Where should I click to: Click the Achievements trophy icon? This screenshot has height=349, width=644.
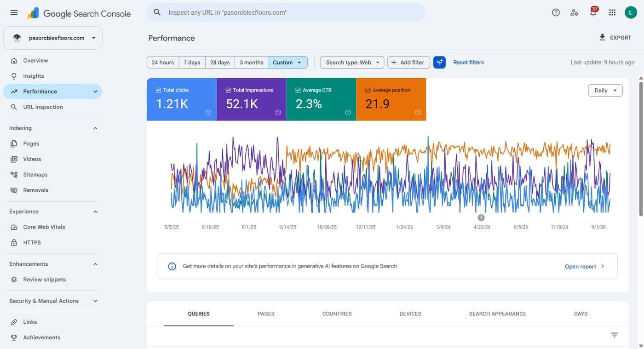click(14, 338)
